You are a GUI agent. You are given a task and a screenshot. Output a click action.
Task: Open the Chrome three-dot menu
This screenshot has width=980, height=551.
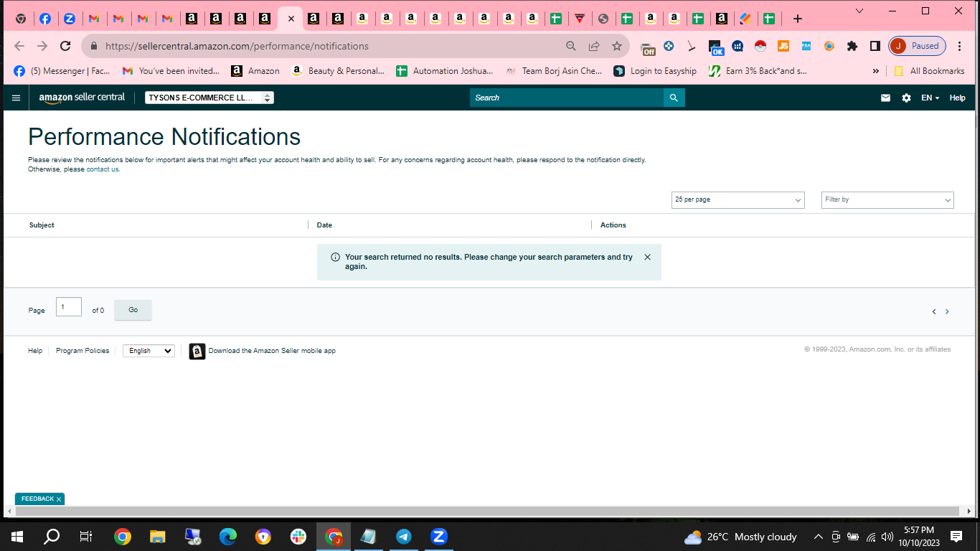click(960, 46)
